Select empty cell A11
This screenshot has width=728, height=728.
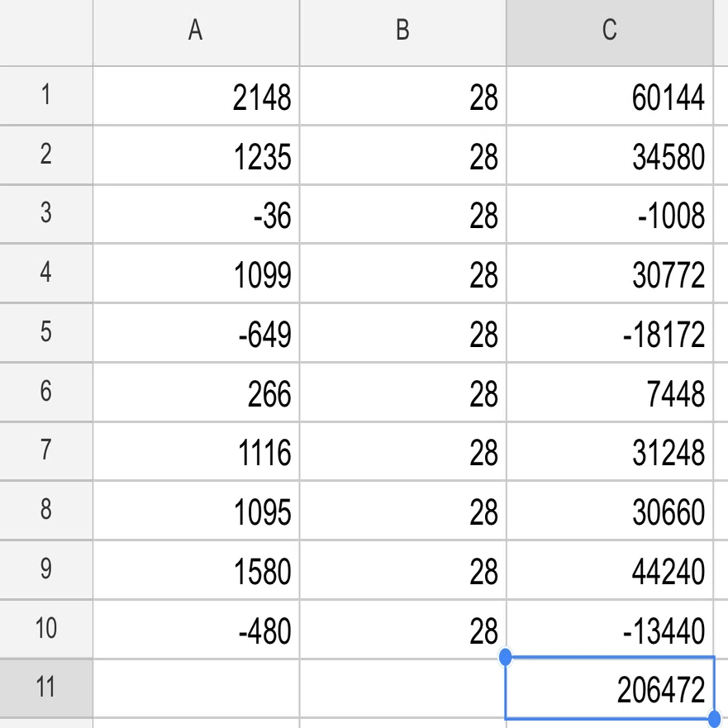196,688
